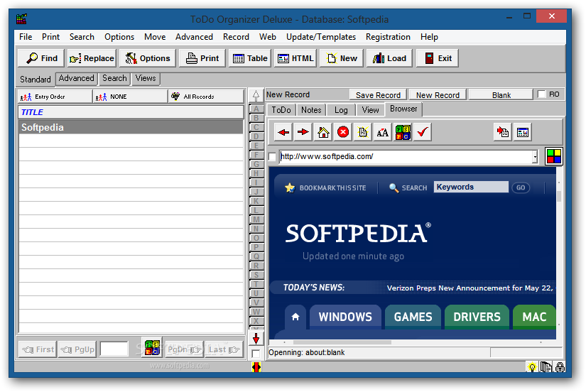Jump to letter M in alphabet index
Image resolution: width=586 pixels, height=392 pixels.
point(256,219)
